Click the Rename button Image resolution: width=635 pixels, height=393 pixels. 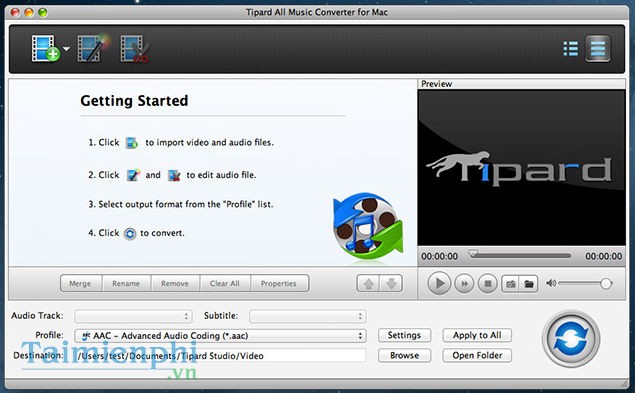pos(126,284)
